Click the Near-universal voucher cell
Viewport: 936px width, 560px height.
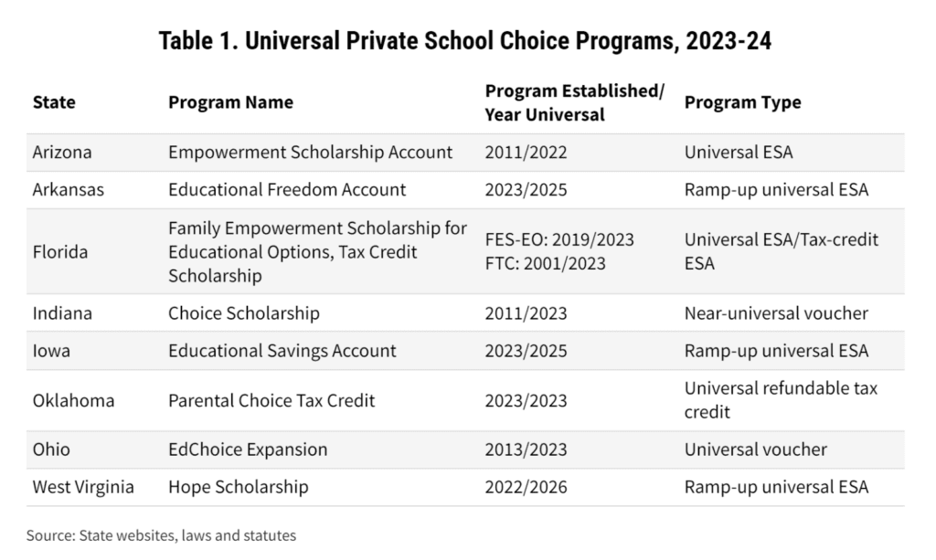[x=776, y=313]
